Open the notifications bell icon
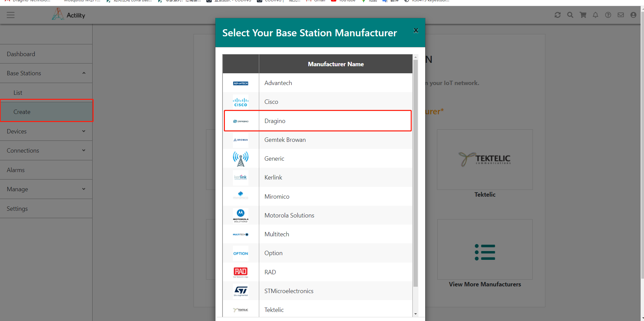The width and height of the screenshot is (644, 321). 596,15
